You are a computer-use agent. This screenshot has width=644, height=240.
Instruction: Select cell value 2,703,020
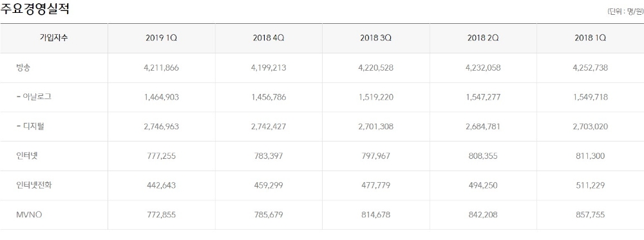click(590, 126)
